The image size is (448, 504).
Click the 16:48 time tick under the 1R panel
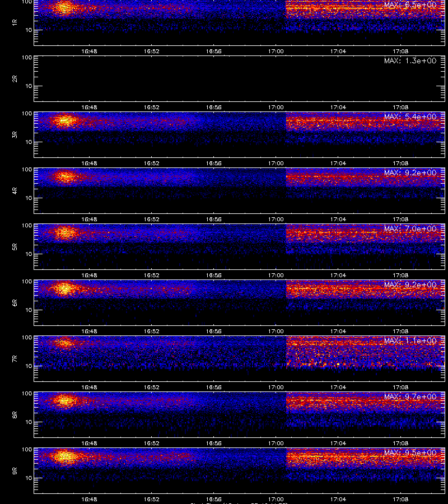coord(89,52)
